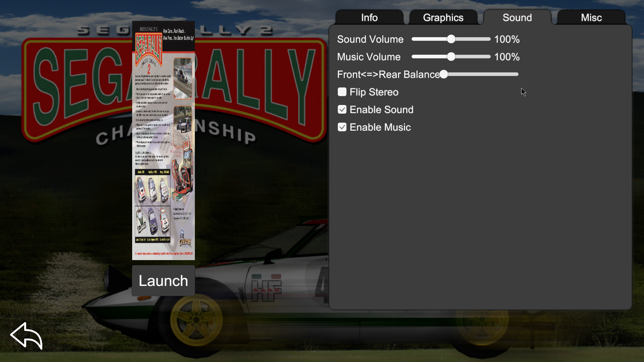Click the Enable Music label text

[380, 127]
